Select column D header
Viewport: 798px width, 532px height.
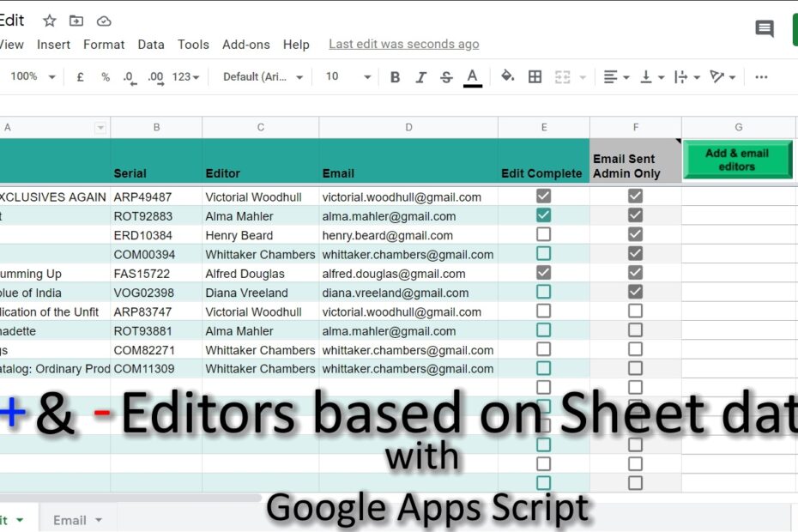tap(408, 127)
